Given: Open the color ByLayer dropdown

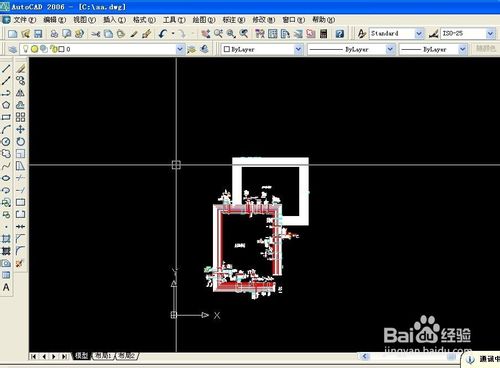Looking at the screenshot, I should coord(298,49).
